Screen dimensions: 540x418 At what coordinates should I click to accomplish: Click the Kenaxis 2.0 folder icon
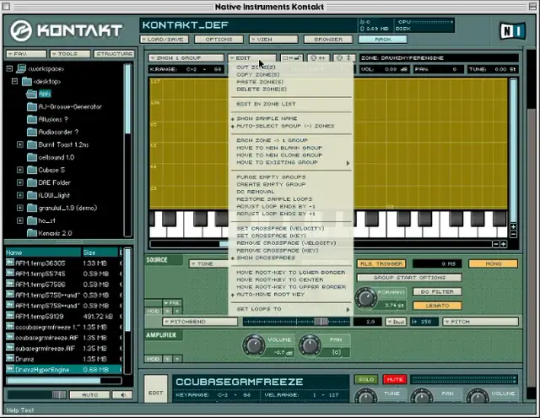32,233
